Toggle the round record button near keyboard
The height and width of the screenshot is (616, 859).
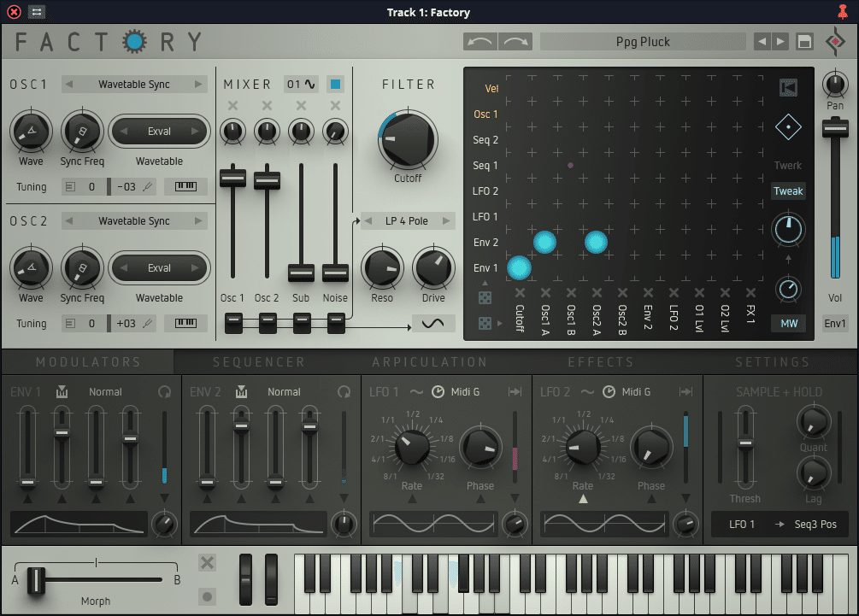point(207,596)
